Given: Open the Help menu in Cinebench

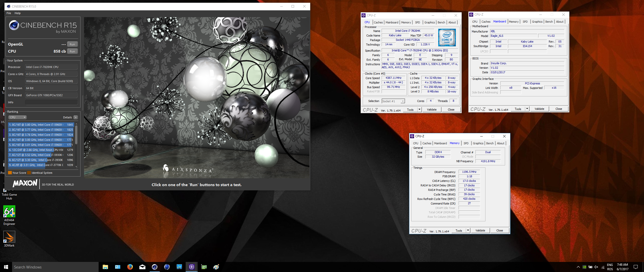Looking at the screenshot, I should tap(18, 13).
